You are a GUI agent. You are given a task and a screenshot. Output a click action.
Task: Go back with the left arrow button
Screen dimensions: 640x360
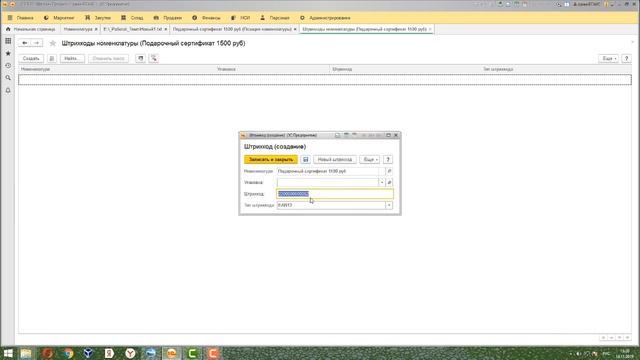coord(24,43)
